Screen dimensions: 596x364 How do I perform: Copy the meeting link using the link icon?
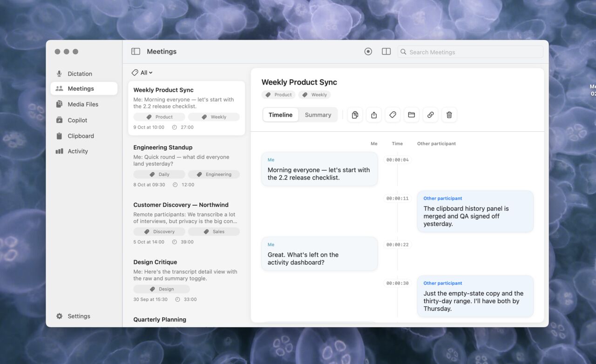[430, 115]
